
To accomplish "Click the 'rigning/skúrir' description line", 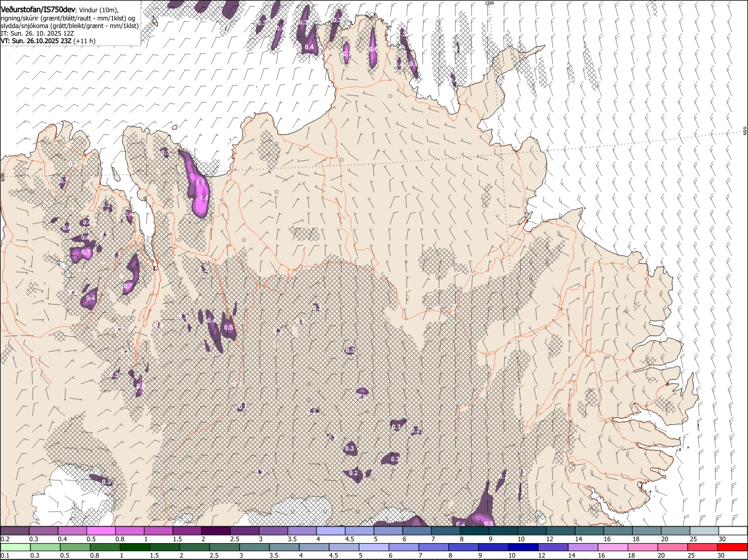I will pyautogui.click(x=68, y=18).
